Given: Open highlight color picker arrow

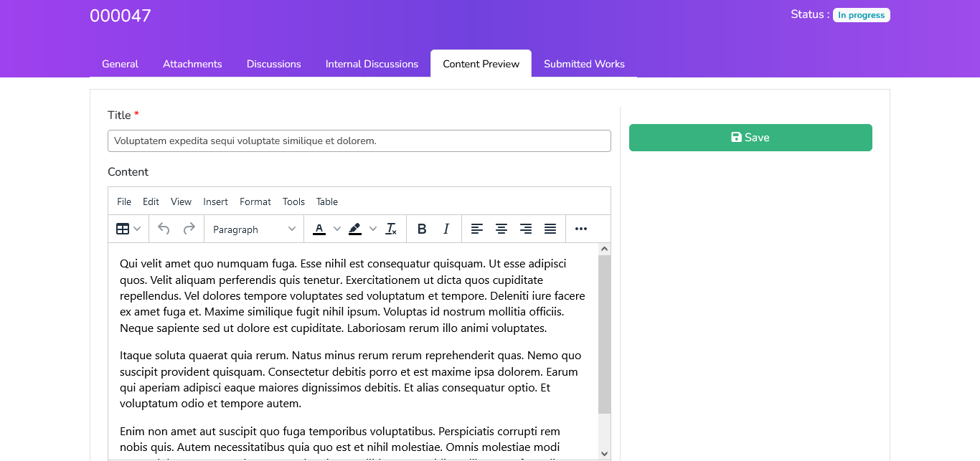Looking at the screenshot, I should click(x=373, y=229).
